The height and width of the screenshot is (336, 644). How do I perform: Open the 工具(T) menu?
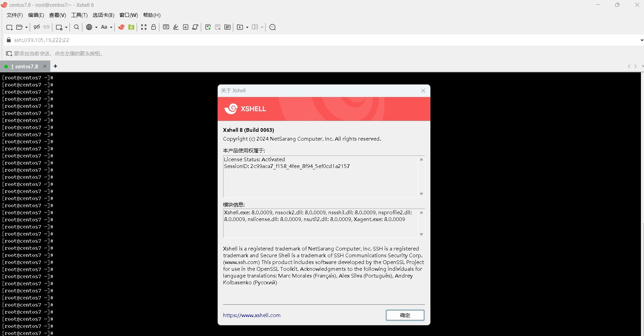coord(79,15)
